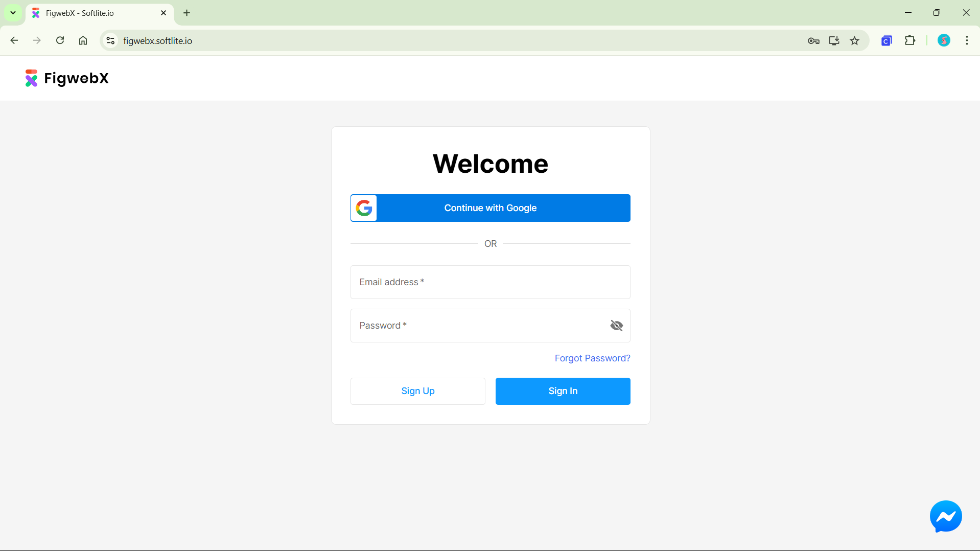Click the Sign In button
The image size is (980, 551).
(x=563, y=391)
